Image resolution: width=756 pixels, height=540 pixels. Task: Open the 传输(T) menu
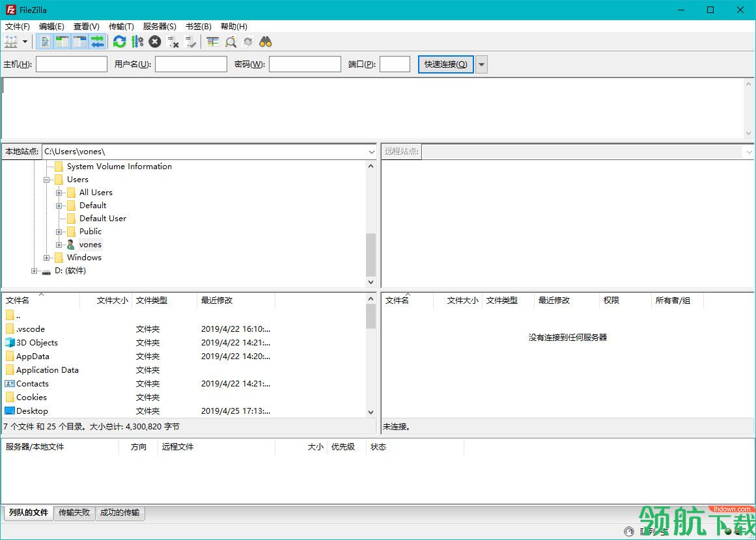tap(121, 27)
